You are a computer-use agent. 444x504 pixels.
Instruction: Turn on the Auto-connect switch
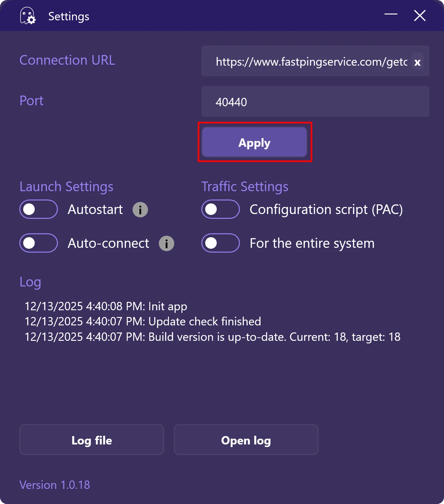39,243
